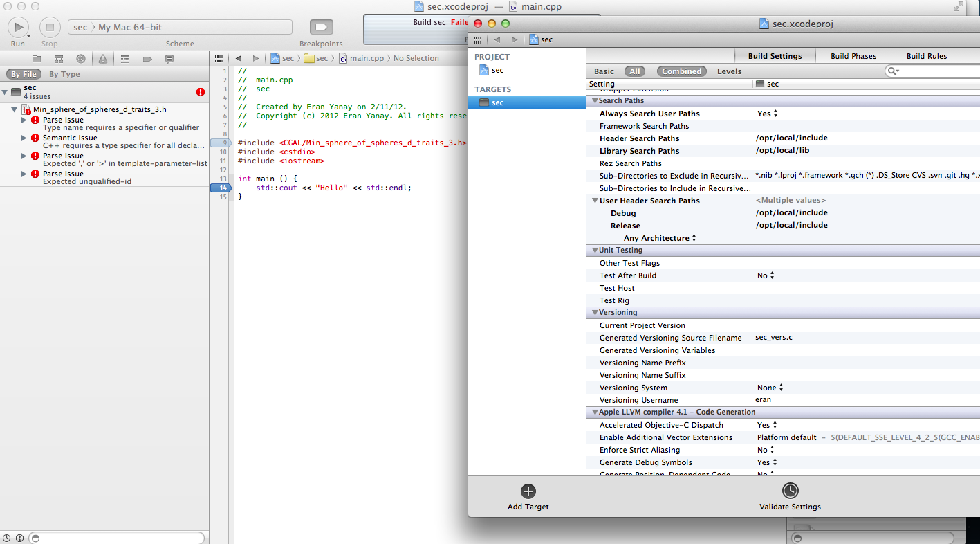Select Library Search Paths value /opt/local/lib
980x544 pixels.
click(782, 151)
